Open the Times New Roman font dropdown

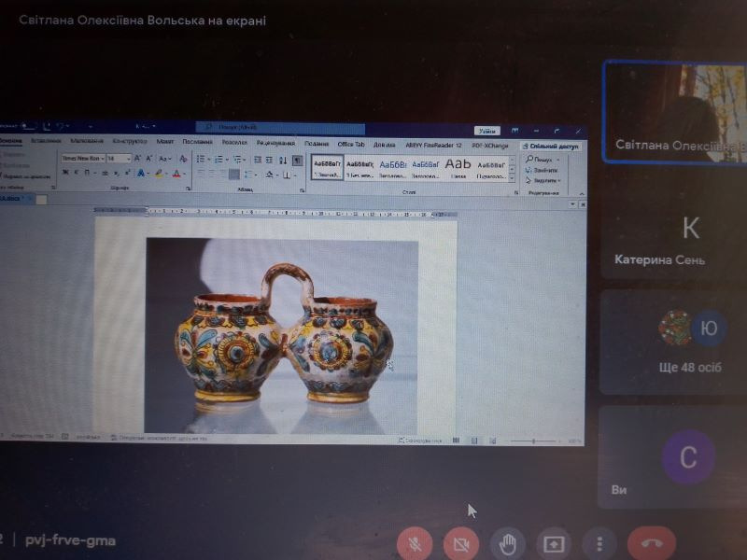click(103, 158)
